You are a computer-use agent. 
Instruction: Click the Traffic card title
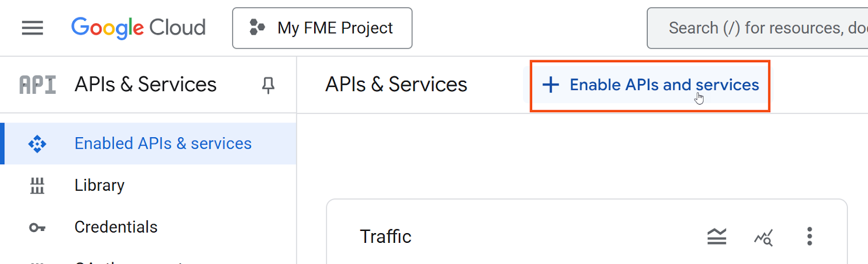click(x=386, y=237)
